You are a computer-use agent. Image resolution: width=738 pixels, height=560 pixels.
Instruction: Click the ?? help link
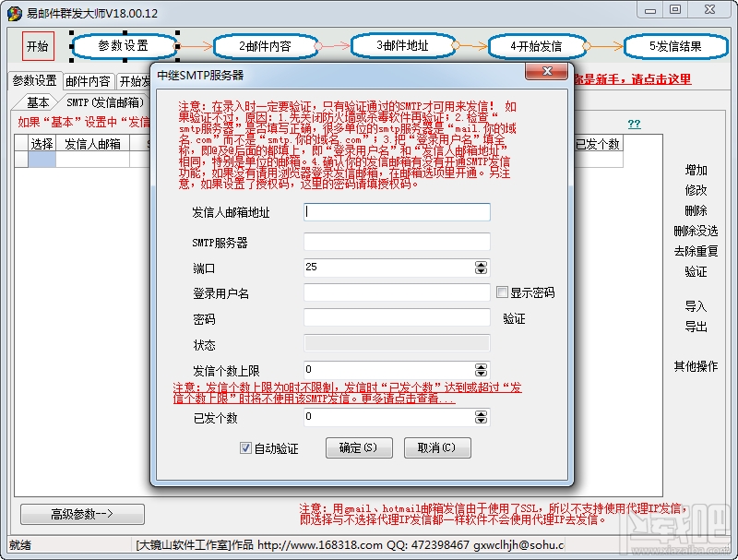click(634, 124)
